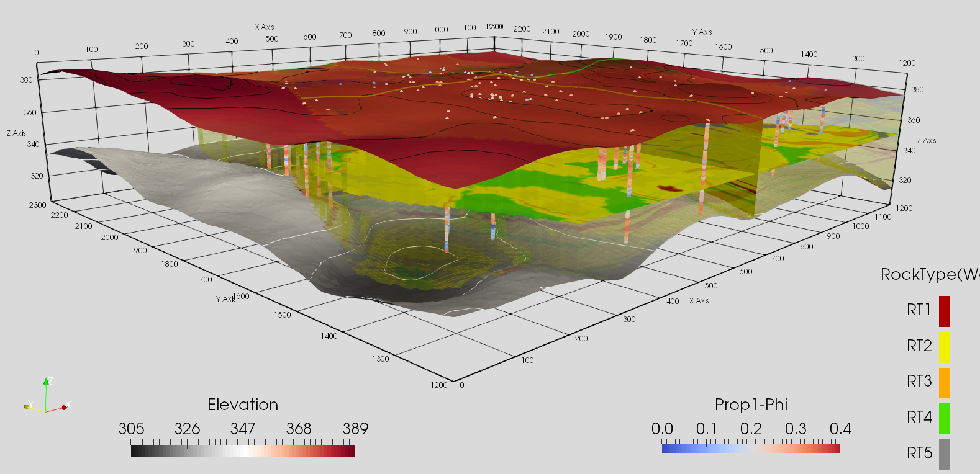Image resolution: width=980 pixels, height=474 pixels.
Task: Select the RockType legend title
Action: 930,274
